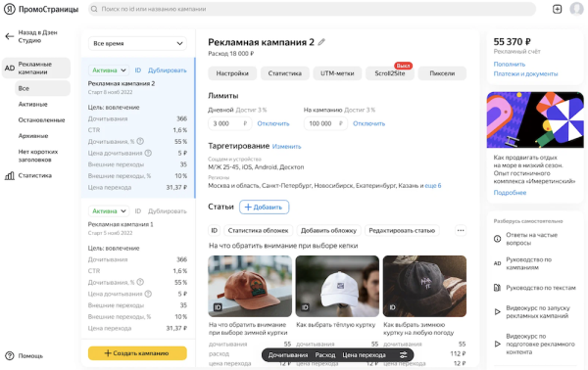588x370 pixels.
Task: Open the orange cap article thumbnail
Action: point(250,286)
